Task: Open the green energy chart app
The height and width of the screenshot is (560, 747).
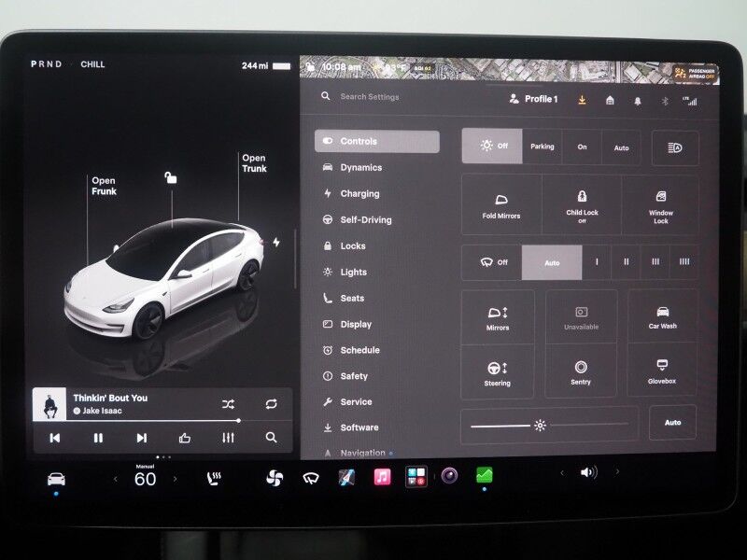Action: [x=484, y=475]
